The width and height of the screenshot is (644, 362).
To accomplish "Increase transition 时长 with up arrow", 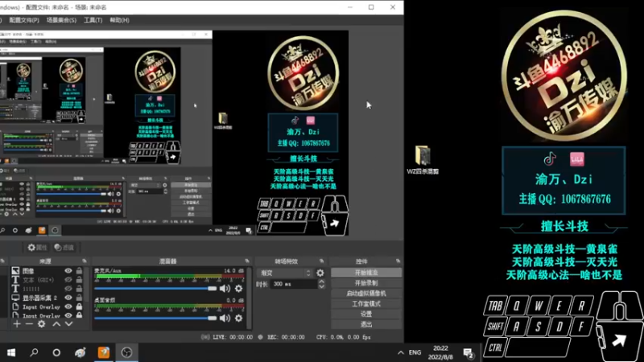I will 321,282.
